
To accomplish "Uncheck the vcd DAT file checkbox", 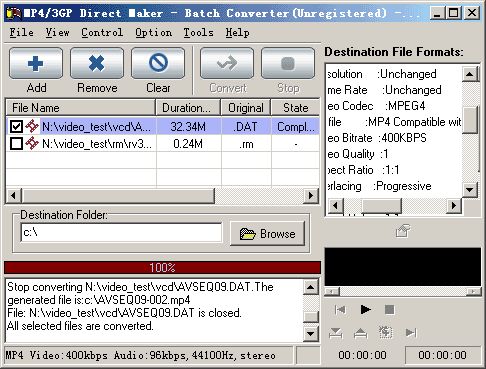I will [16, 127].
